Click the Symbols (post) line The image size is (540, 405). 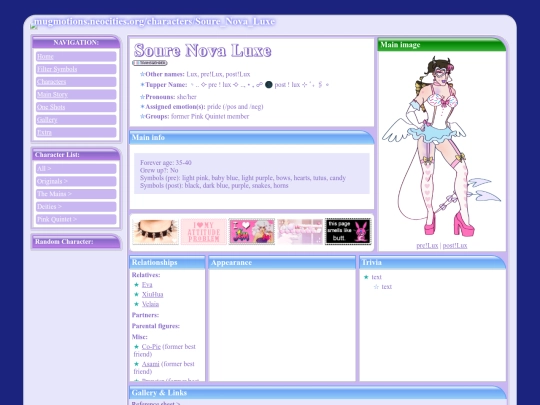coord(214,185)
